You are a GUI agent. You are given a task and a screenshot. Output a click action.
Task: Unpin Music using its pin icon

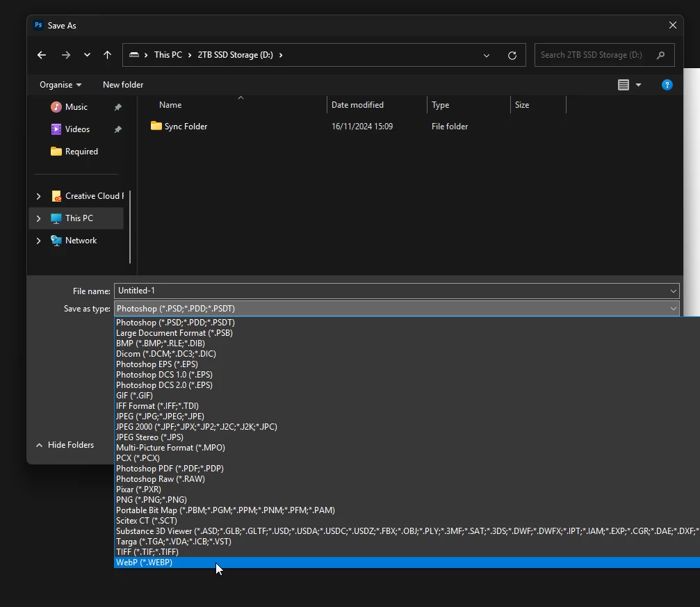118,107
